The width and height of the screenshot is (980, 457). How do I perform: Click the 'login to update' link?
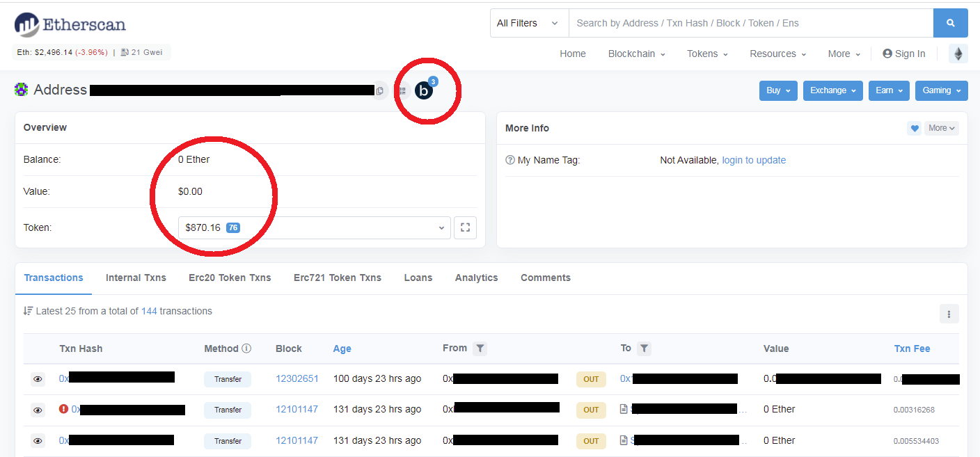[754, 160]
